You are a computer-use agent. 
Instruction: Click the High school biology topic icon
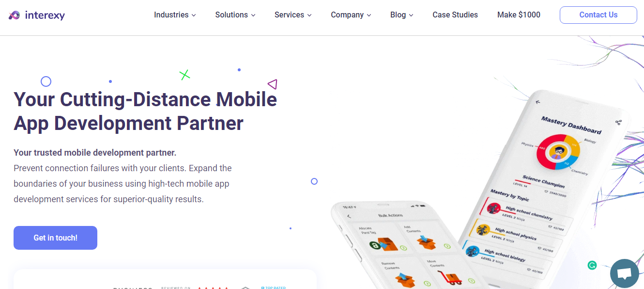(472, 251)
